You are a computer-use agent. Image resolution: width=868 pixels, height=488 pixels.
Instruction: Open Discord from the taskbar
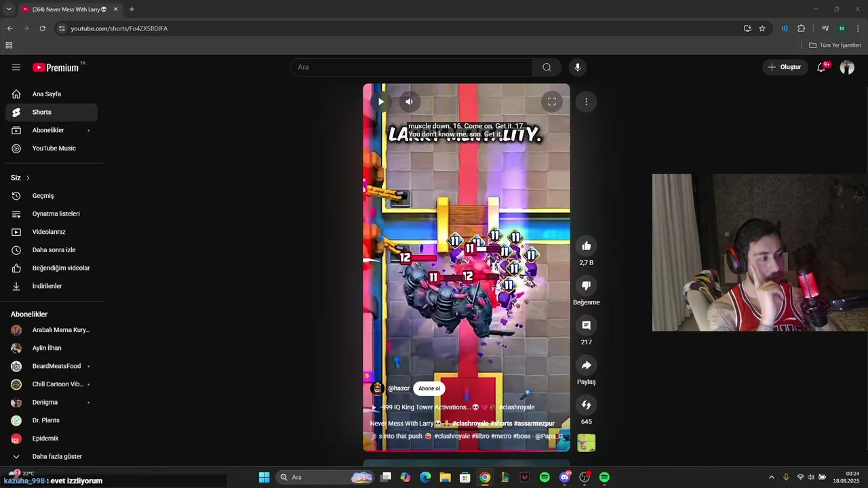point(565,477)
